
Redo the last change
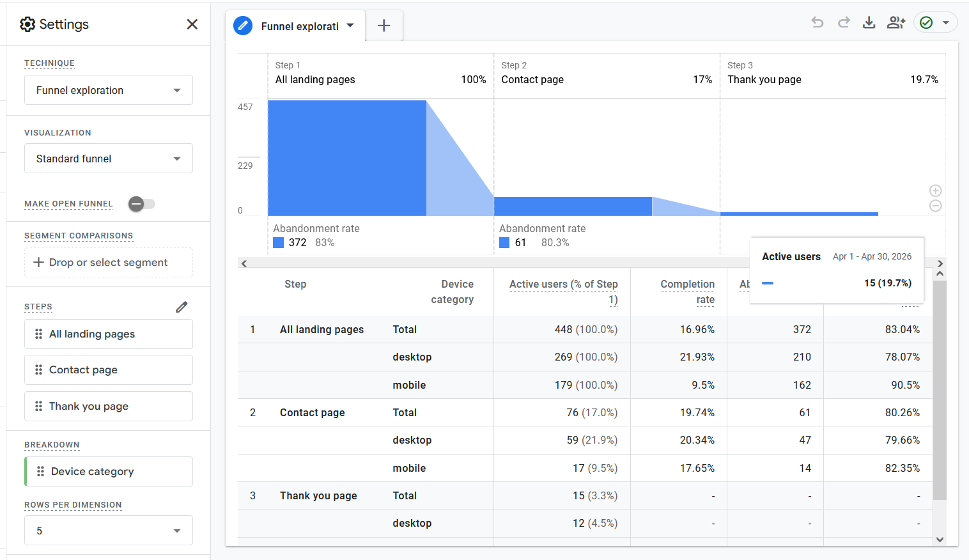coord(844,22)
